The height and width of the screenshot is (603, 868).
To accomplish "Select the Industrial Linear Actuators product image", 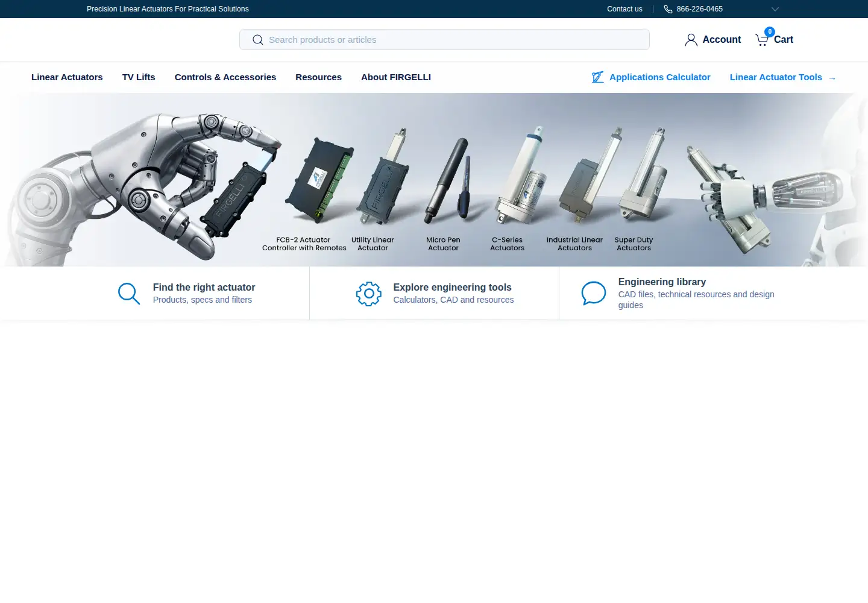I will coord(591,175).
